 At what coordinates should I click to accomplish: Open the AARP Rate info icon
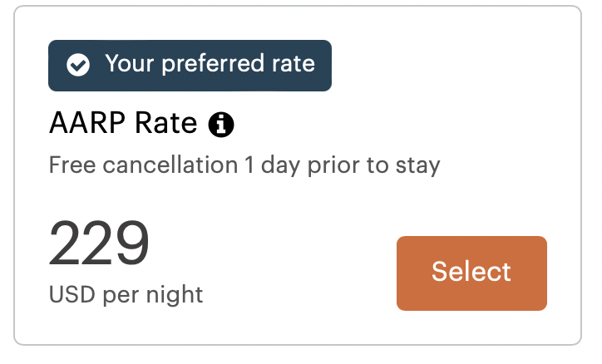click(220, 125)
